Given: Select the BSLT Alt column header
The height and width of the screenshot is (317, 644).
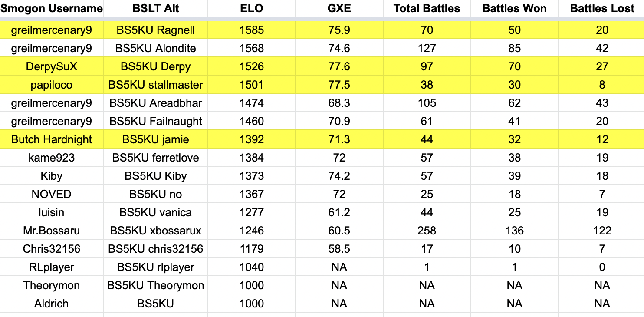Looking at the screenshot, I should (x=156, y=8).
